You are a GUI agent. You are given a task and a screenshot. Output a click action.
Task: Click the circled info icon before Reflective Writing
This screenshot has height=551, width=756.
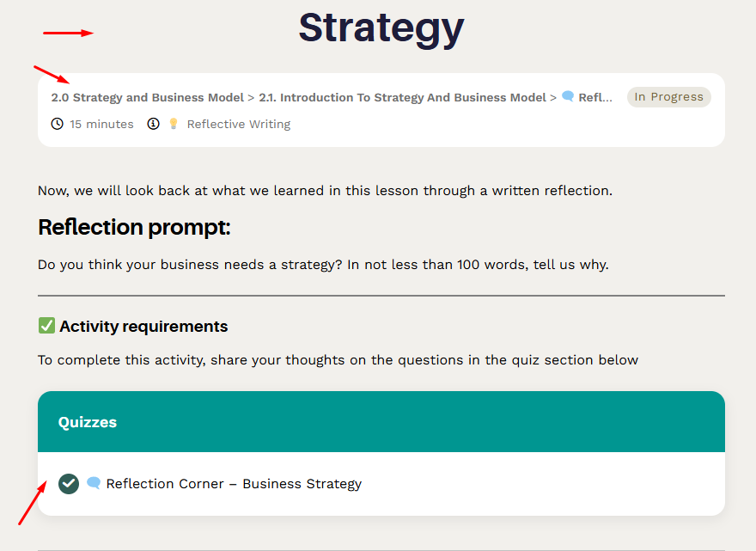point(154,124)
